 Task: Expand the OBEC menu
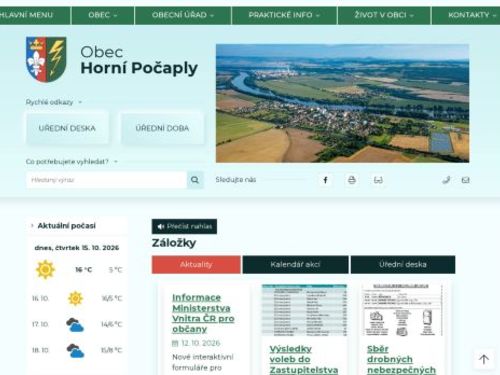[103, 15]
